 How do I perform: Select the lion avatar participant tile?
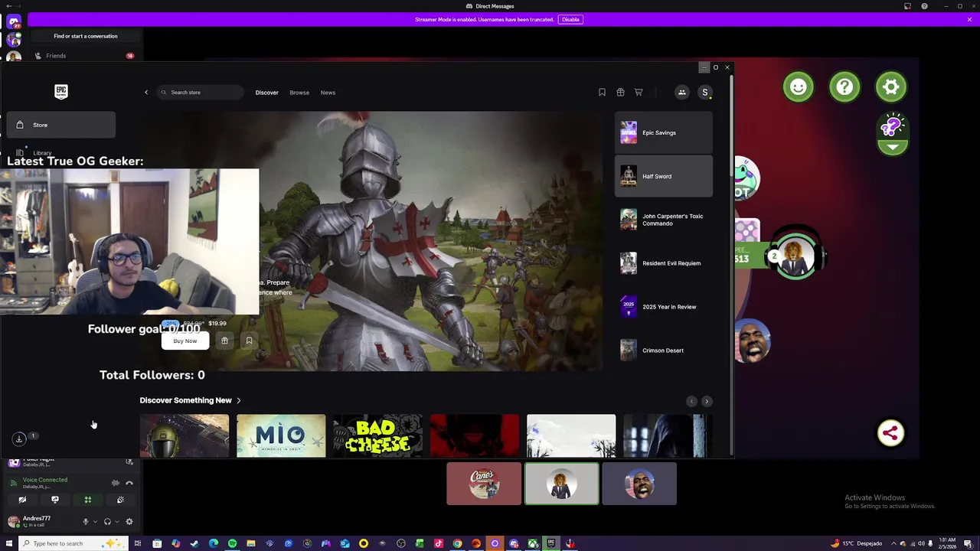[x=562, y=484]
